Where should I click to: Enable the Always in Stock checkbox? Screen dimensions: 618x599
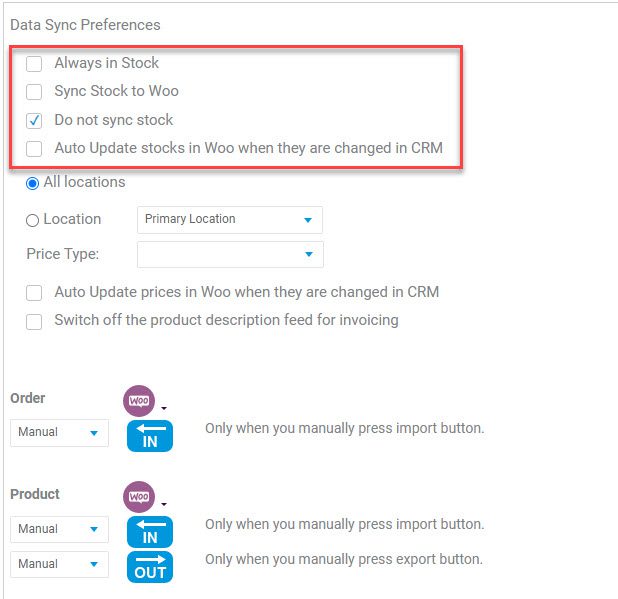pos(34,64)
